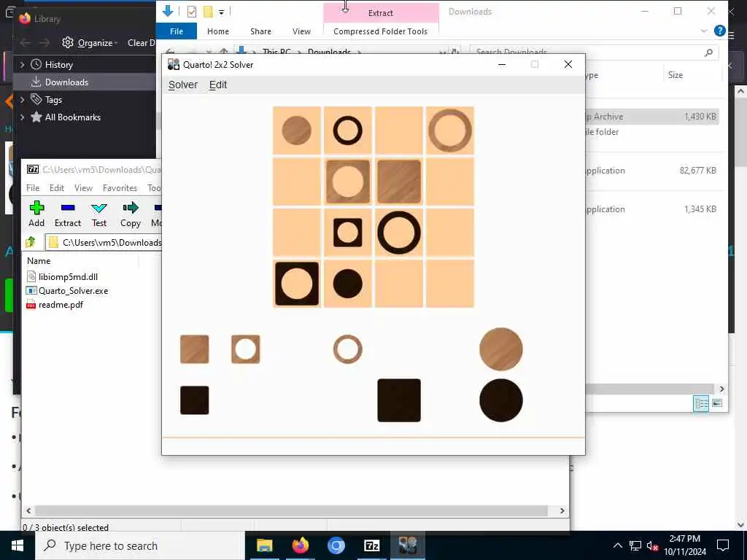Pick the small light hollow ring piece
Viewport: 747px width, 560px height.
tap(348, 349)
